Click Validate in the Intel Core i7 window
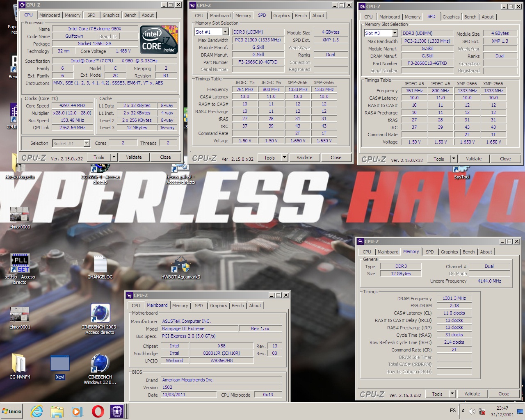Screen dimensions: 525x420 pos(134,157)
